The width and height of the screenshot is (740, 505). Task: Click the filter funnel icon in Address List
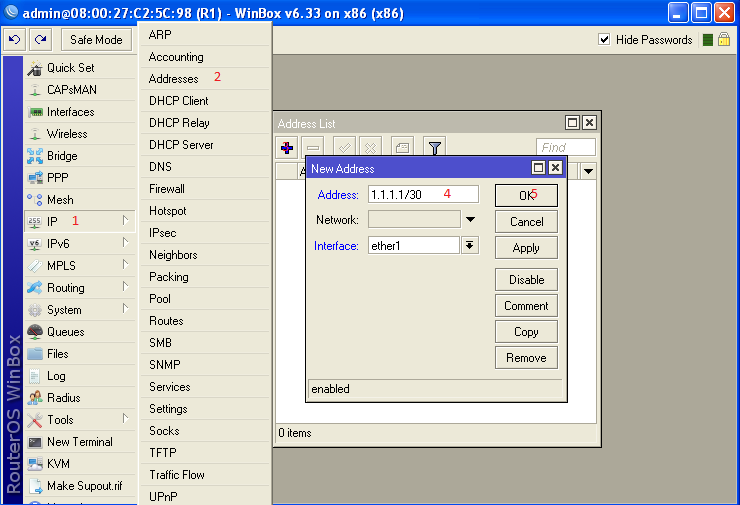[435, 148]
